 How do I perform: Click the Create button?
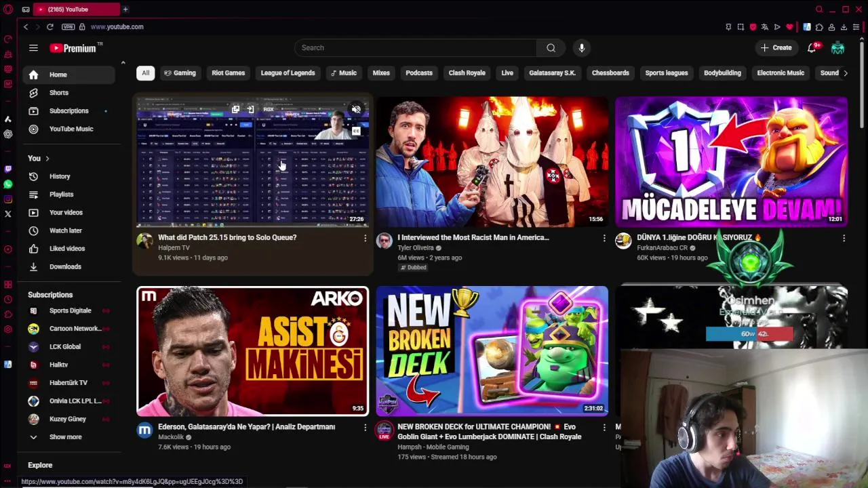tap(776, 47)
